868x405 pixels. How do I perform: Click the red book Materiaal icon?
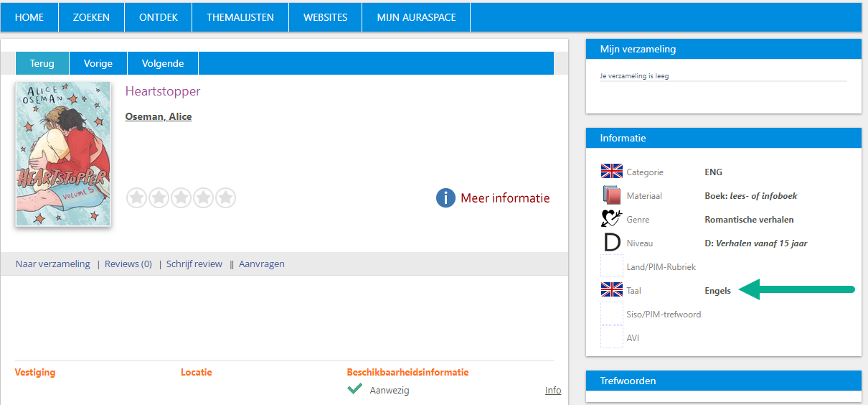click(611, 195)
